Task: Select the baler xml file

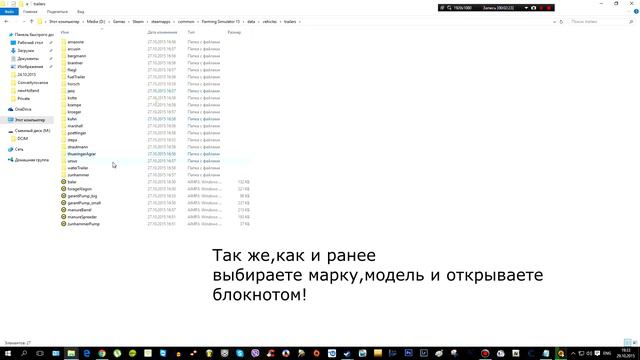Action: click(x=72, y=182)
